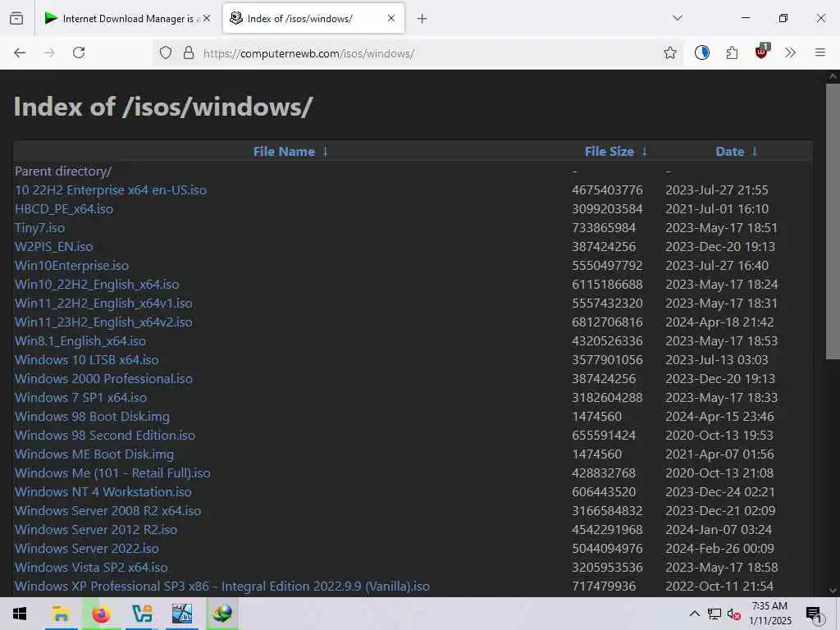Open the Windows Start menu
This screenshot has height=630, width=840.
point(20,614)
